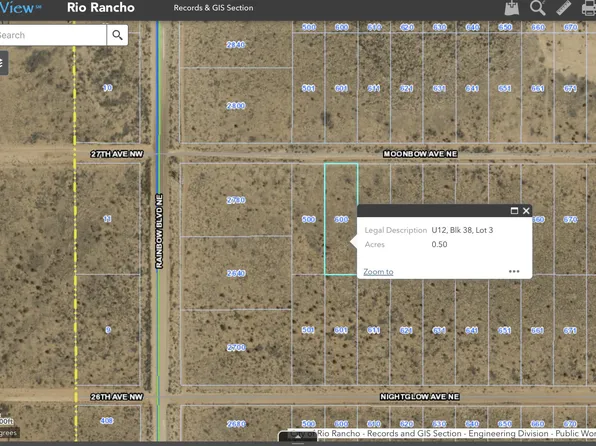Click parcel label 2640
This screenshot has width=596, height=446.
coord(236,273)
